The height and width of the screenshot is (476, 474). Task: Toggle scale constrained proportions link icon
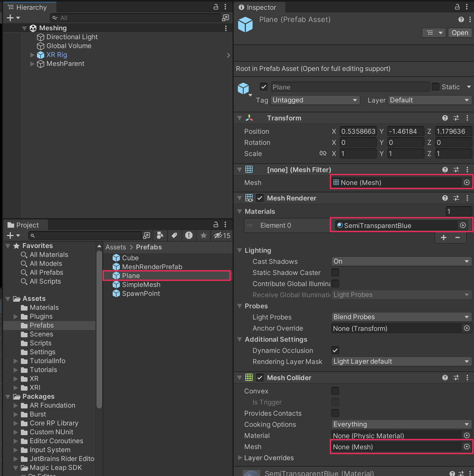323,153
